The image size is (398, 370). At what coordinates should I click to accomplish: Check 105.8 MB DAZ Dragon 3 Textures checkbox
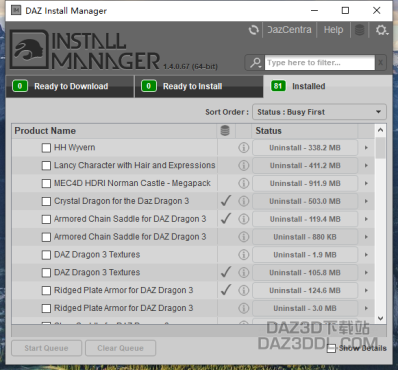coord(46,273)
